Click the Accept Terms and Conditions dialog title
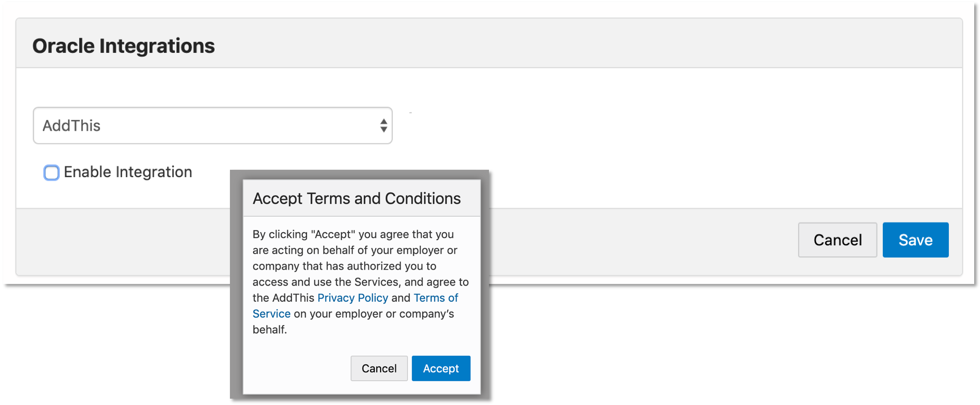980x405 pixels. pos(357,199)
